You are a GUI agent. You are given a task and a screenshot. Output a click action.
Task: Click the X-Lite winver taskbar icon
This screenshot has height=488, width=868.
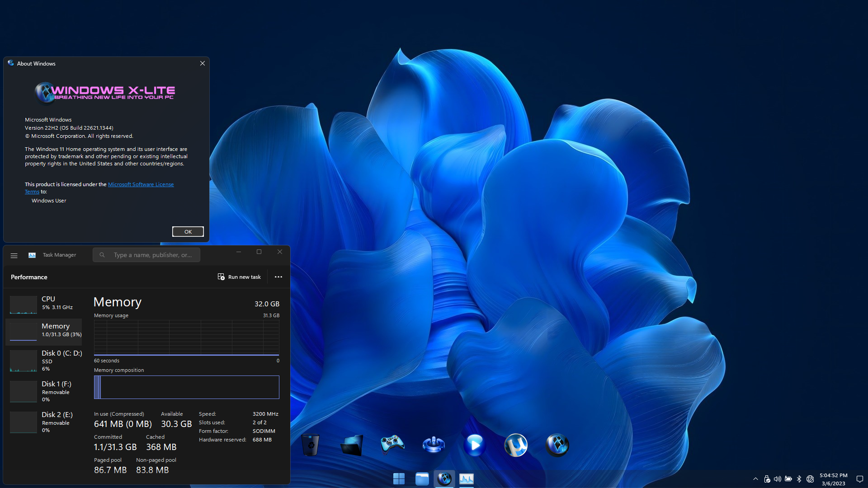pos(444,479)
